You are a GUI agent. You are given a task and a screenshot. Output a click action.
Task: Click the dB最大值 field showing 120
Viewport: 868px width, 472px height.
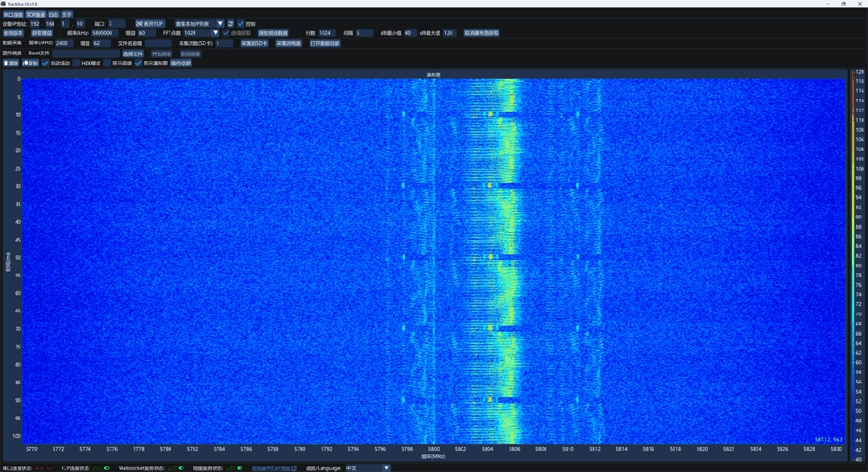[449, 33]
